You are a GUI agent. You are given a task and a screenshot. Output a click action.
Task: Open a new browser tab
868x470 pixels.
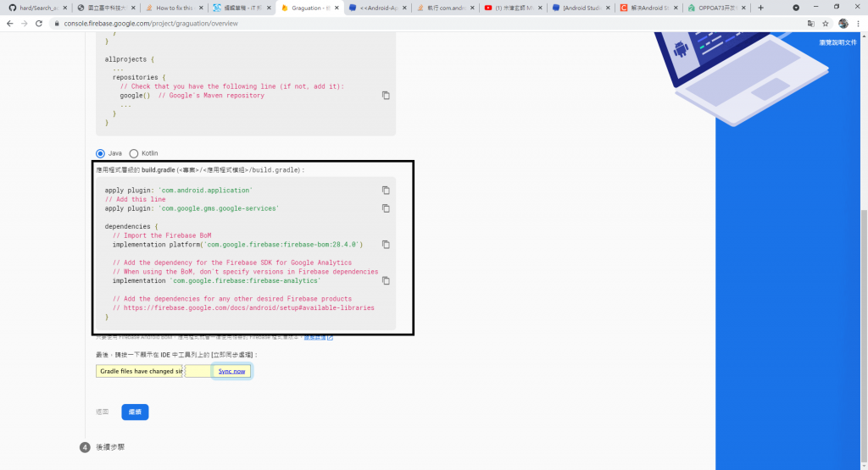(760, 8)
